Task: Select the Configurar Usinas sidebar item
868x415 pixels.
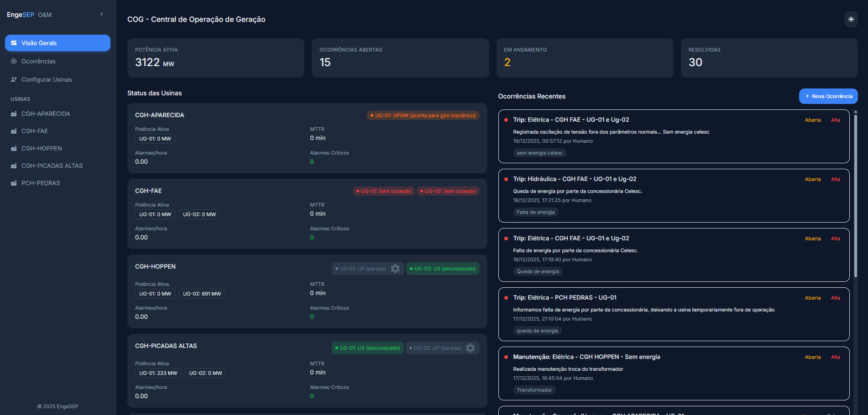Action: tap(46, 79)
